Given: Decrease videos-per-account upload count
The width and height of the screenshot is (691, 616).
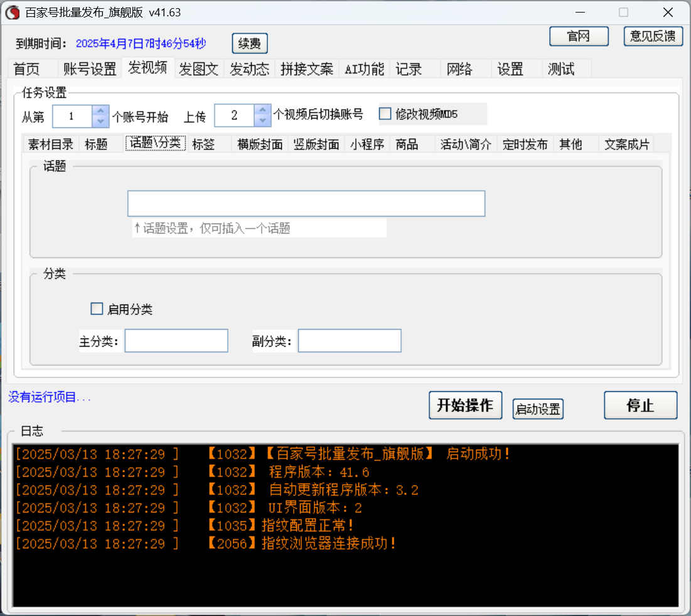Looking at the screenshot, I should pyautogui.click(x=262, y=121).
